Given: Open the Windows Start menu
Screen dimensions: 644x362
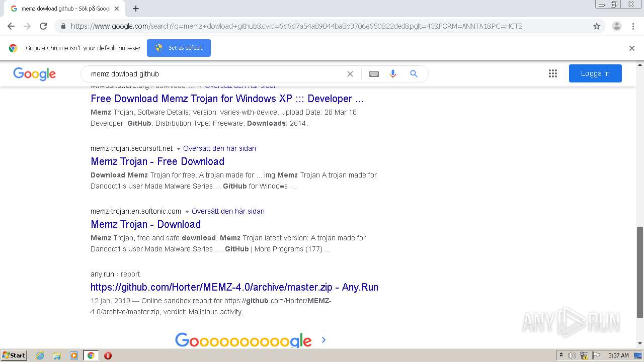Looking at the screenshot, I should (14, 355).
